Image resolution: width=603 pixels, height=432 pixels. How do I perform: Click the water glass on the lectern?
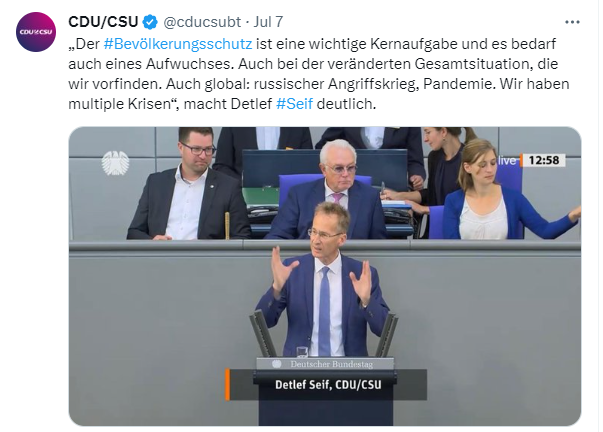point(302,352)
